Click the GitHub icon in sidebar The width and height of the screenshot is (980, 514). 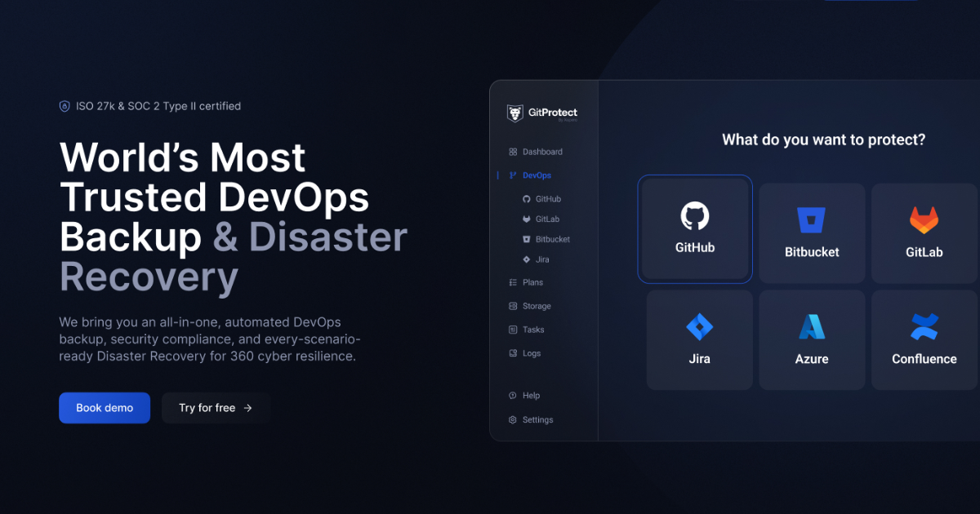click(x=527, y=199)
